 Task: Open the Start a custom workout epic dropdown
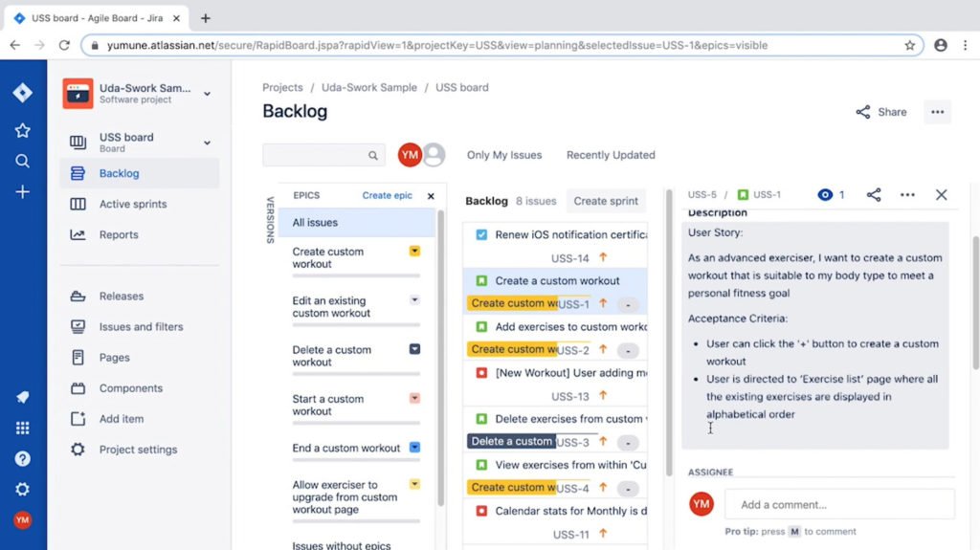414,398
